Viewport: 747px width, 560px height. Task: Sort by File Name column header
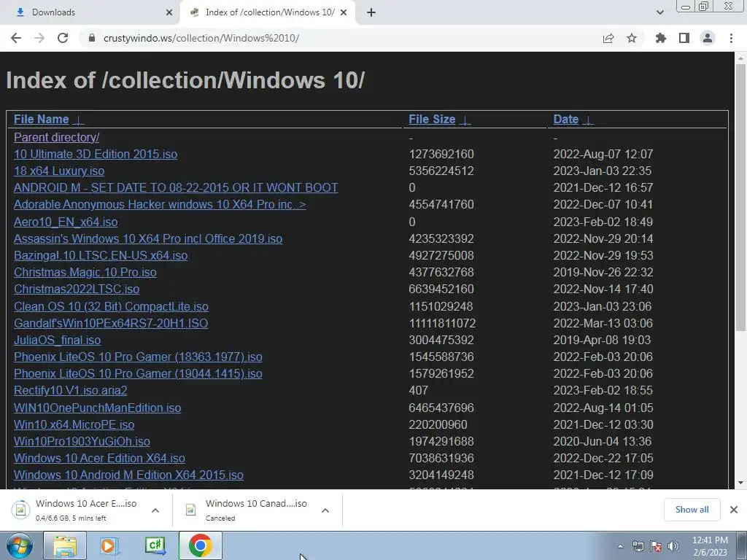point(42,119)
